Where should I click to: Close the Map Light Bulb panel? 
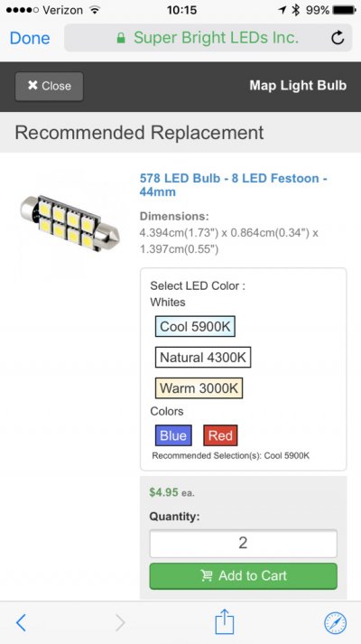50,86
